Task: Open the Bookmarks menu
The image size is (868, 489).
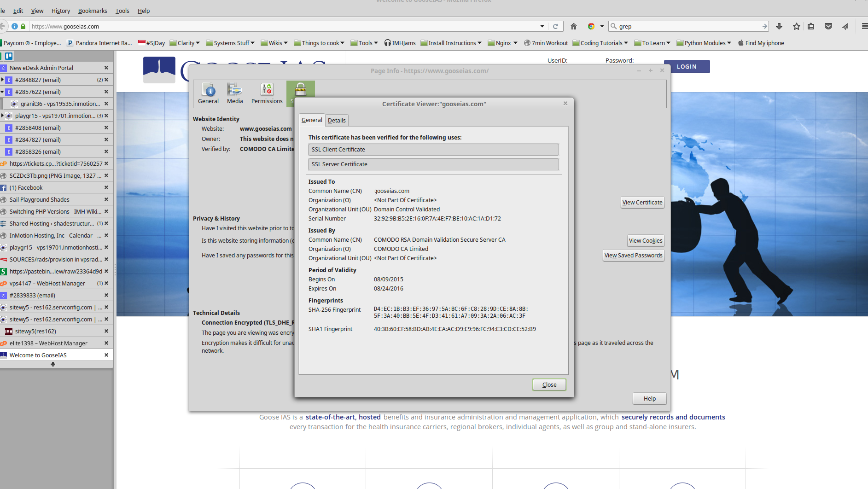Action: point(92,11)
